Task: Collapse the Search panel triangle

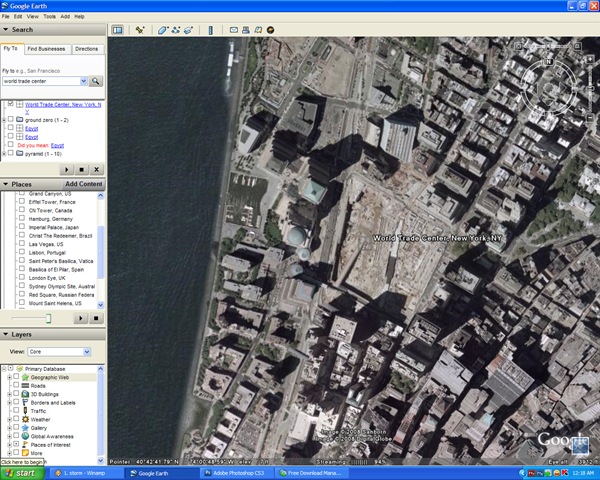Action: click(6, 29)
